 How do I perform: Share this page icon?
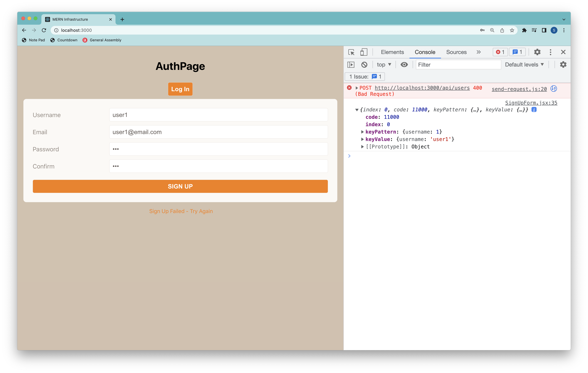click(x=502, y=30)
